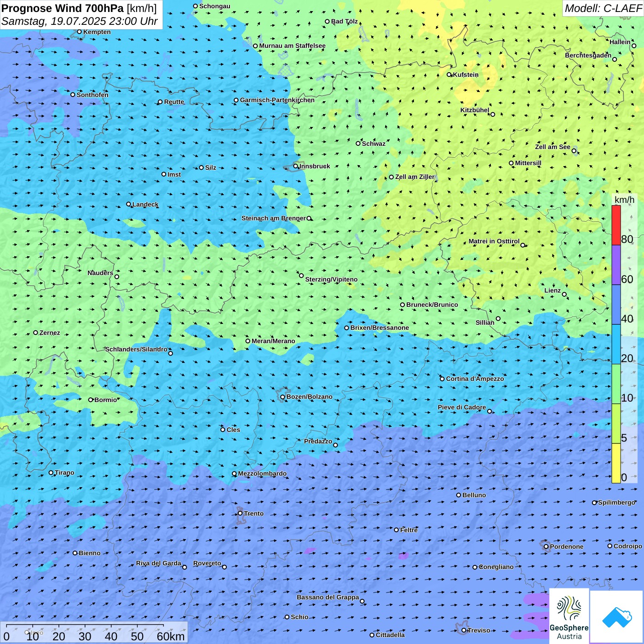Click the Bienno label

pyautogui.click(x=90, y=553)
